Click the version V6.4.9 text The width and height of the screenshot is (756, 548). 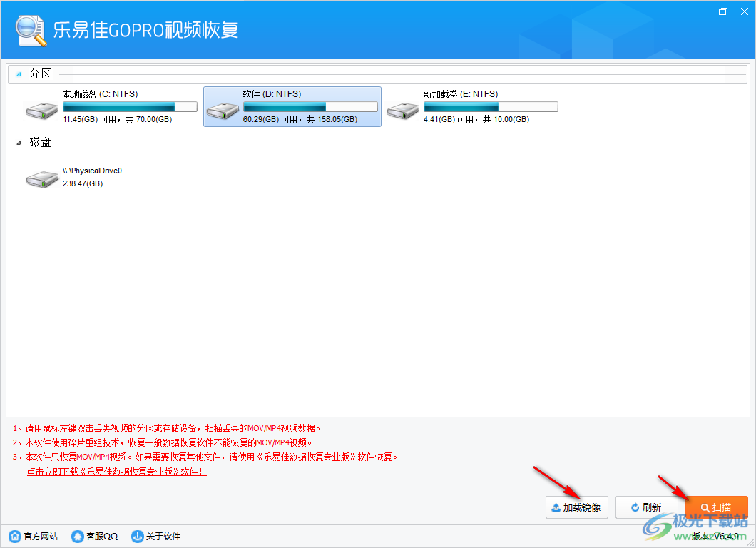tap(715, 536)
